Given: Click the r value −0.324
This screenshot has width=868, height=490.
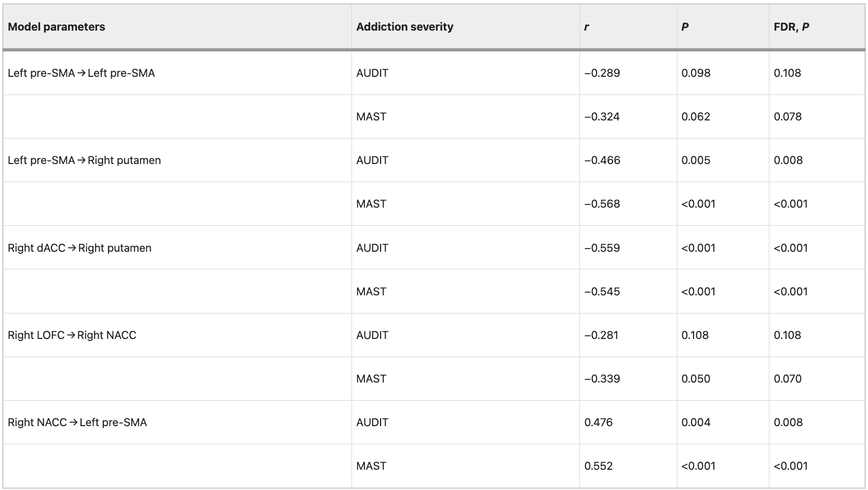Looking at the screenshot, I should pyautogui.click(x=602, y=117).
